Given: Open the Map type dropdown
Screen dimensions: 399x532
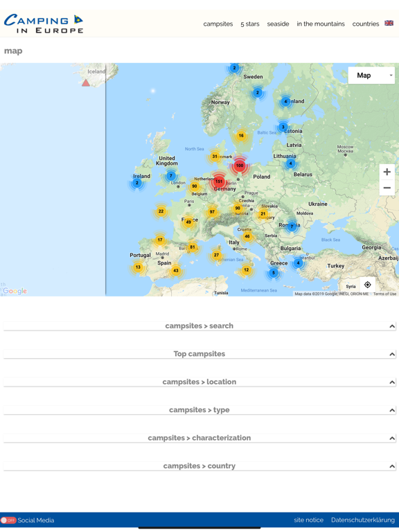Looking at the screenshot, I should pyautogui.click(x=373, y=76).
